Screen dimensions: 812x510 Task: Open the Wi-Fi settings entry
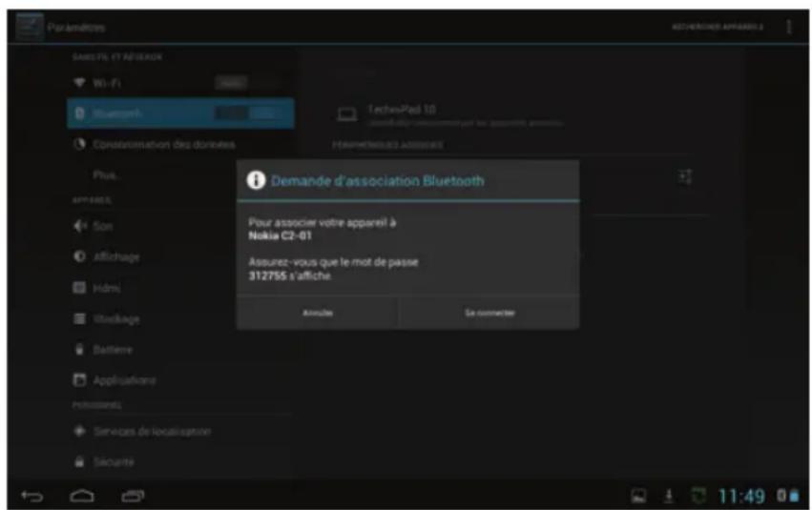180,83
